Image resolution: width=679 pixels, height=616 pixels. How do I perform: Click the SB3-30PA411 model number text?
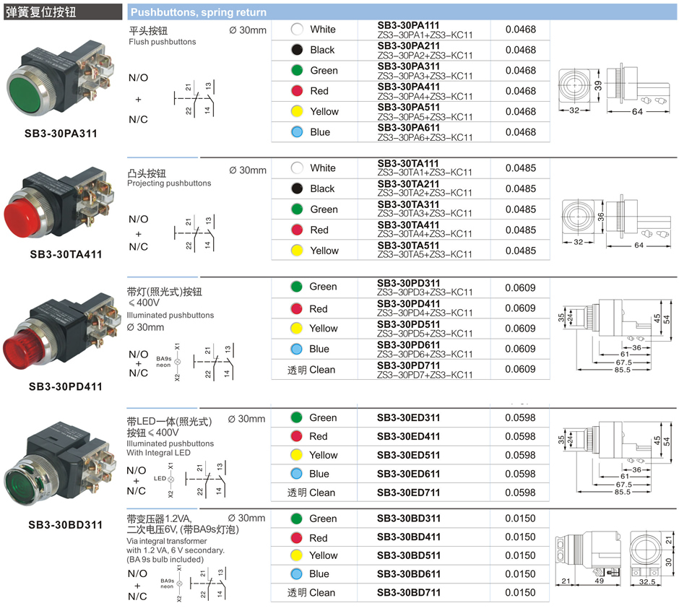pos(408,87)
